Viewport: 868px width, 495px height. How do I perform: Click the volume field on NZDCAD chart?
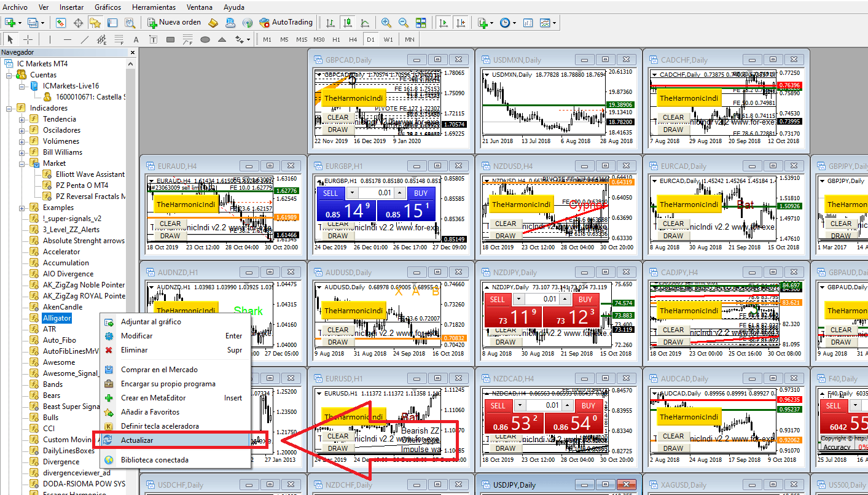[x=553, y=405]
